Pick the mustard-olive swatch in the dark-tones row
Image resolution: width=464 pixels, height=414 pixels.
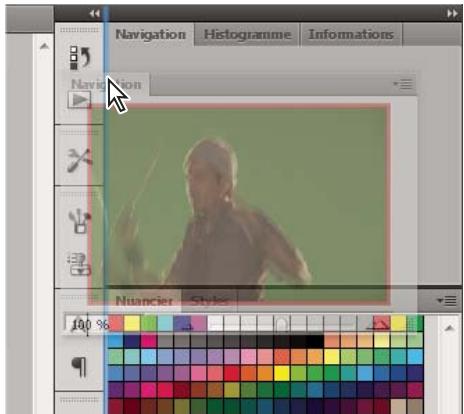232,390
